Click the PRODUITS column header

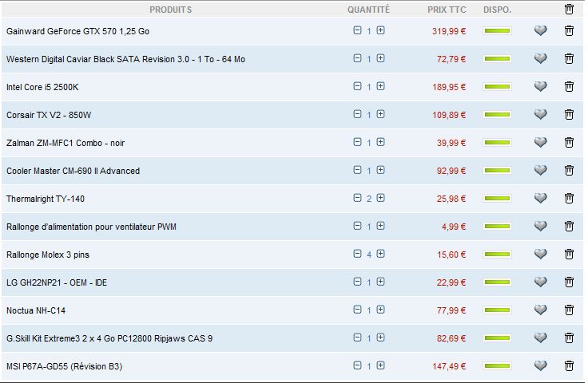coord(170,10)
